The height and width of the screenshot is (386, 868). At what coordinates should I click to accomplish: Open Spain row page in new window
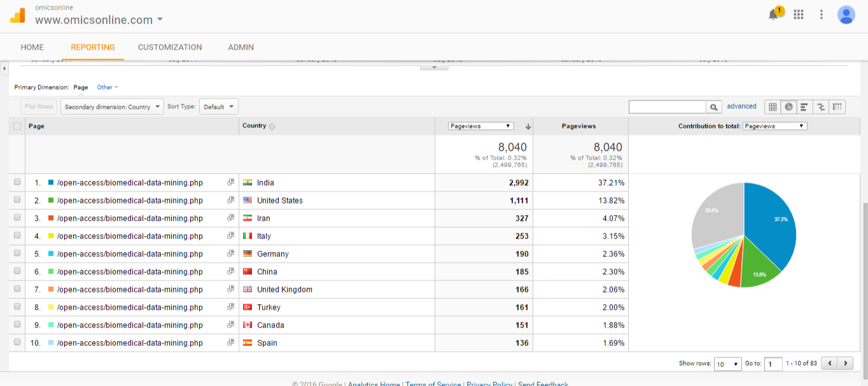coord(230,343)
